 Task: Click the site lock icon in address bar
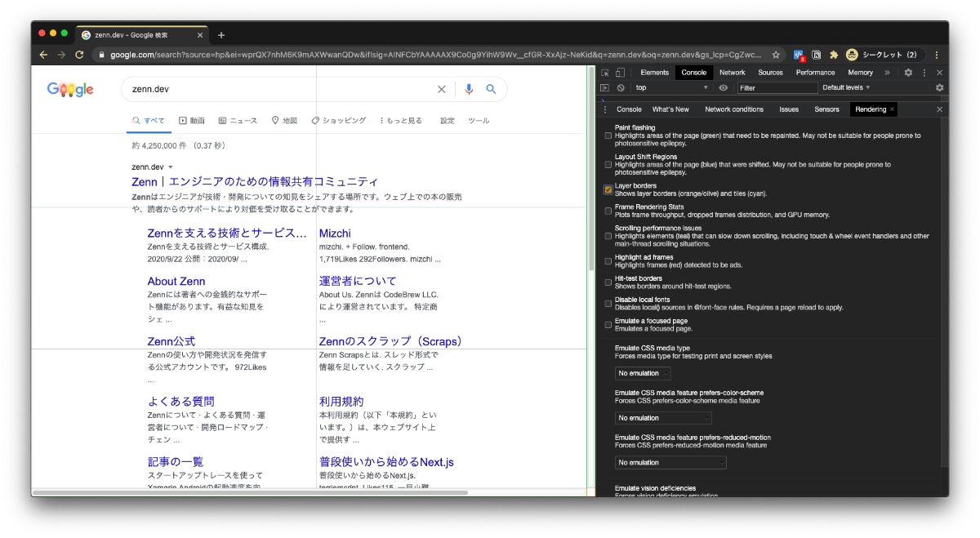coord(100,55)
